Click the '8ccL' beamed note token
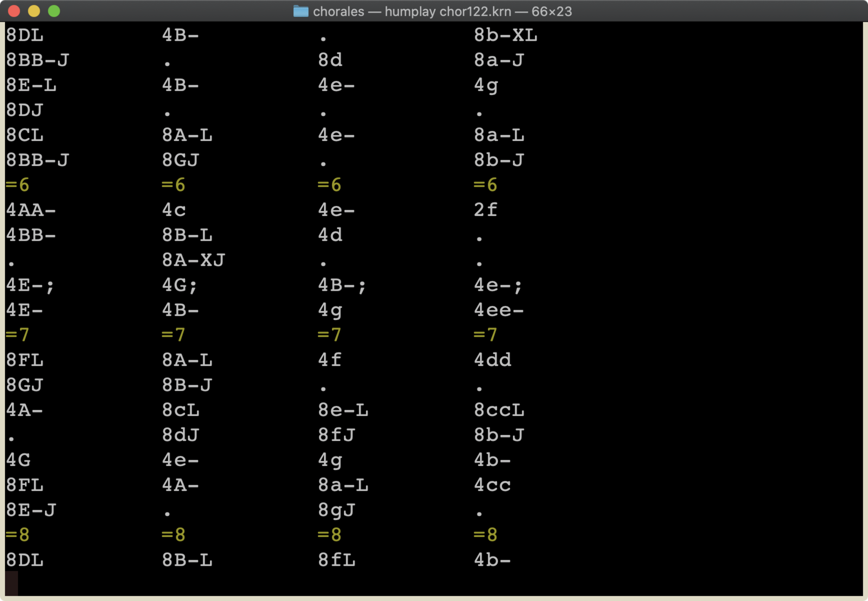868x601 pixels. pyautogui.click(x=499, y=410)
